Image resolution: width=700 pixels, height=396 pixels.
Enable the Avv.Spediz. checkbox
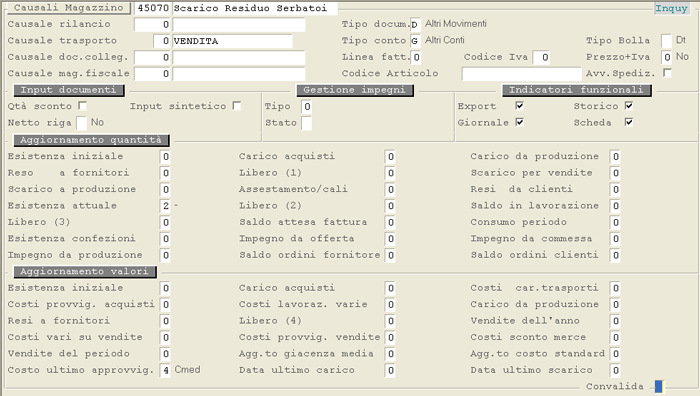667,73
